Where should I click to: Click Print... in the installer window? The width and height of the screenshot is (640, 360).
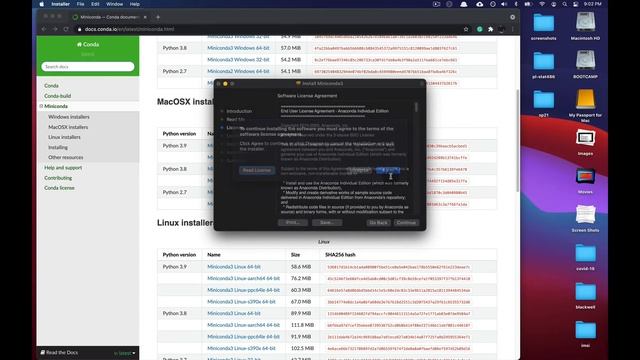[293, 223]
